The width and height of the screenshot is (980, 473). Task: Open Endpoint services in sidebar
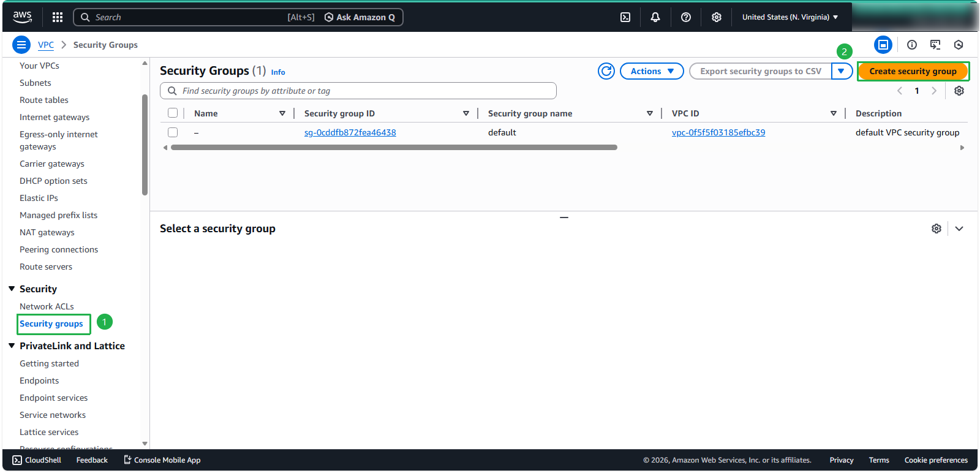[53, 398]
